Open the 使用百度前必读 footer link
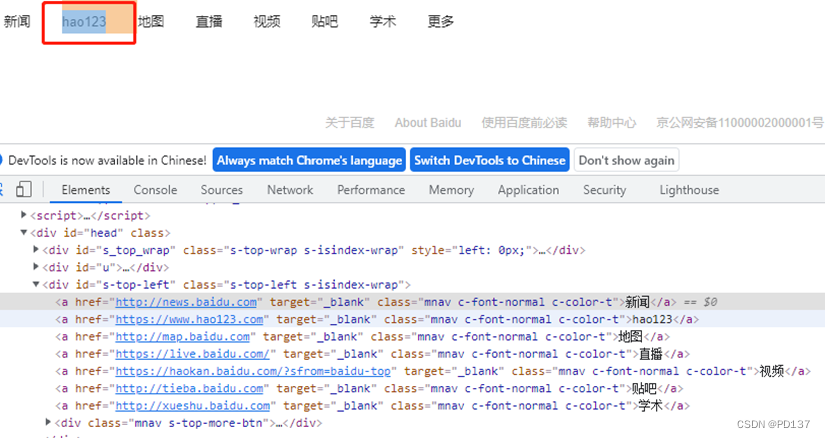The height and width of the screenshot is (438, 825). point(524,123)
